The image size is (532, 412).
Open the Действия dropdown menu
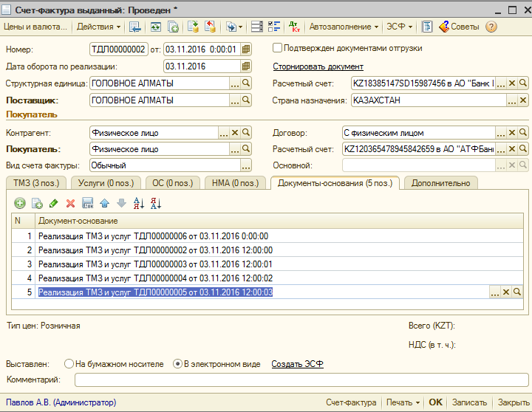pos(98,27)
